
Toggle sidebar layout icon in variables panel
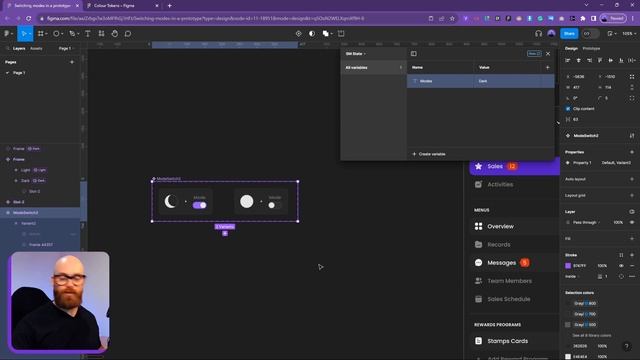click(x=413, y=53)
